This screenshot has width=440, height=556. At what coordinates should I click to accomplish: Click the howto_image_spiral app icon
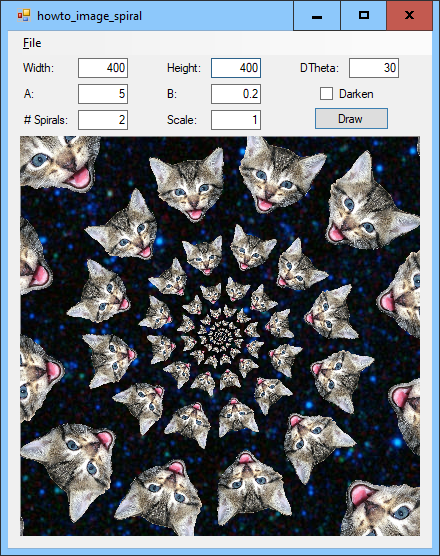[x=24, y=16]
